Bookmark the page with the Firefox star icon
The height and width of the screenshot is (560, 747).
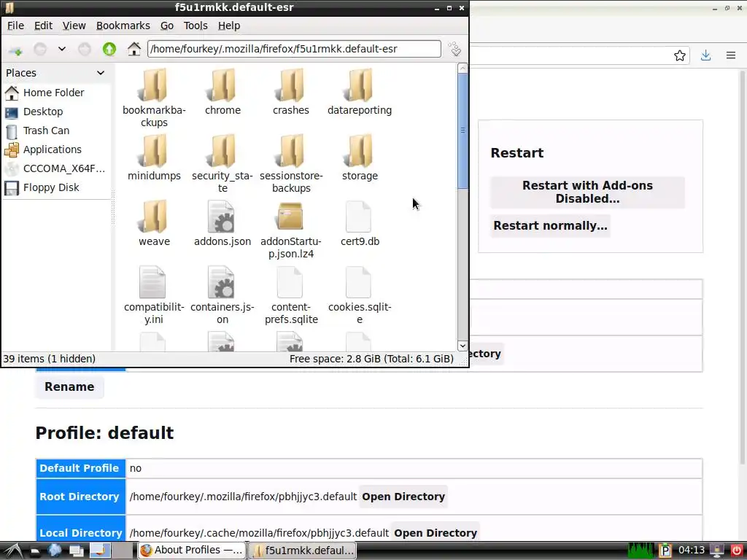680,55
